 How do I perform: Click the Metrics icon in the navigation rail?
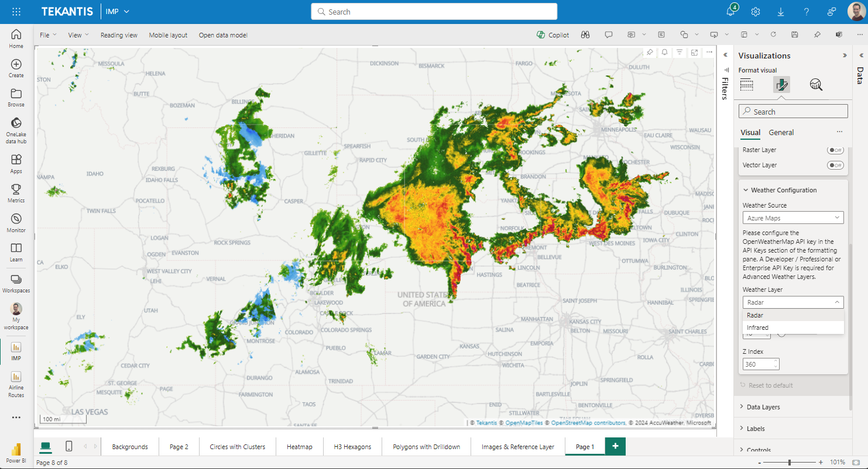(x=16, y=192)
